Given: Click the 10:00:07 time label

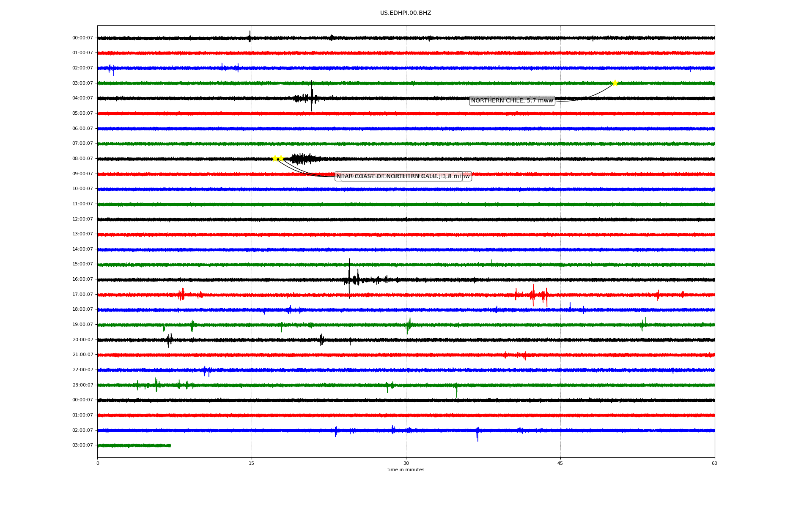Looking at the screenshot, I should click(82, 189).
